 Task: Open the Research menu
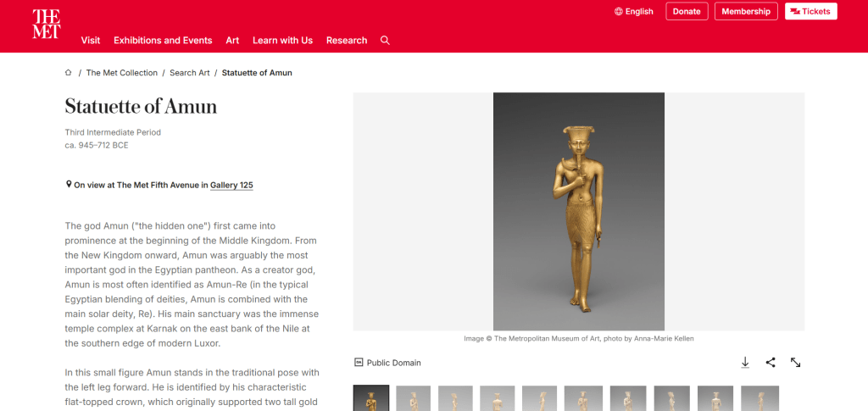[x=347, y=41]
